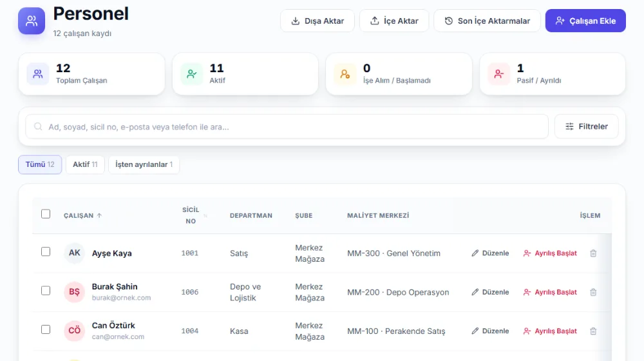Click MM-200 · Depo Operasyon cell
The image size is (644, 361).
click(x=398, y=292)
